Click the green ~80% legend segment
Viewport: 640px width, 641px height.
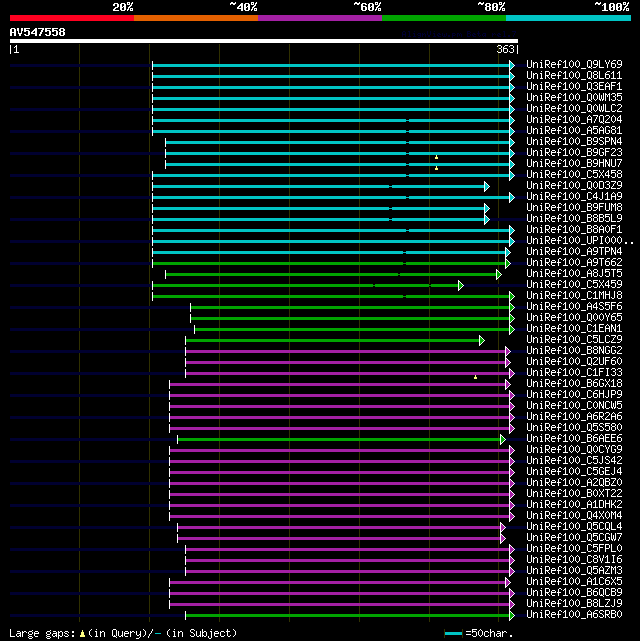(444, 18)
